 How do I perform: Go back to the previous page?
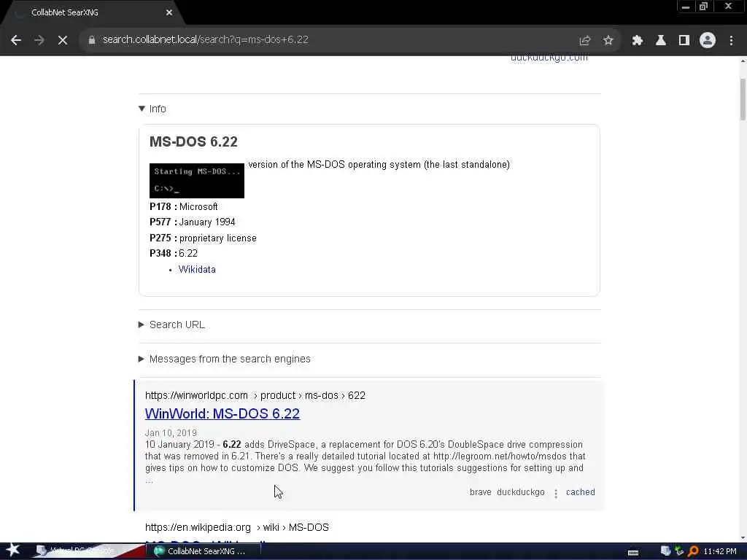click(x=16, y=40)
